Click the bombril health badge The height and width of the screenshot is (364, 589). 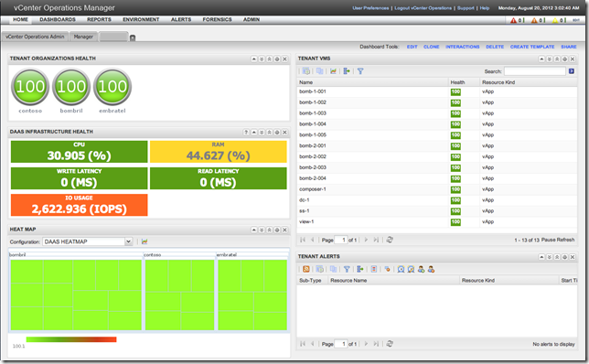71,87
